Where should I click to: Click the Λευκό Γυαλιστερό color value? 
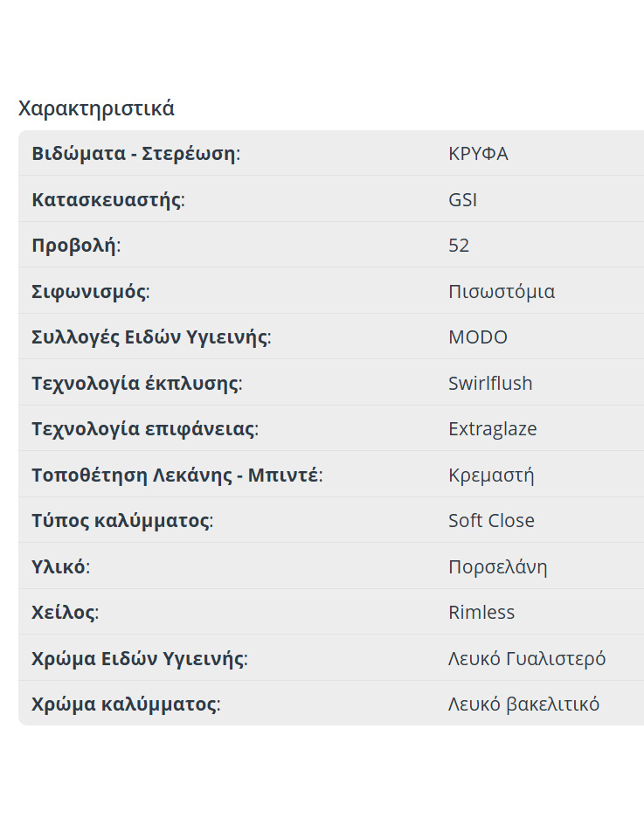pos(526,659)
